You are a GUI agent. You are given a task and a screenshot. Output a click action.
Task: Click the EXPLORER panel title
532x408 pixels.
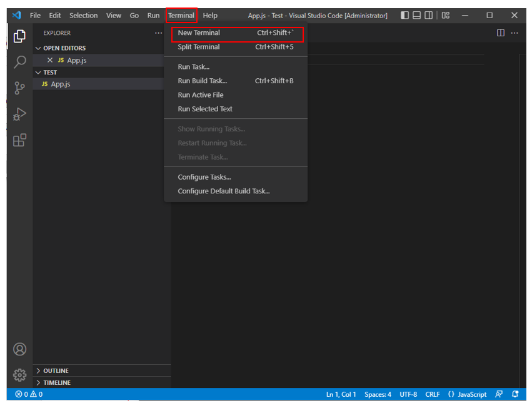[x=57, y=33]
